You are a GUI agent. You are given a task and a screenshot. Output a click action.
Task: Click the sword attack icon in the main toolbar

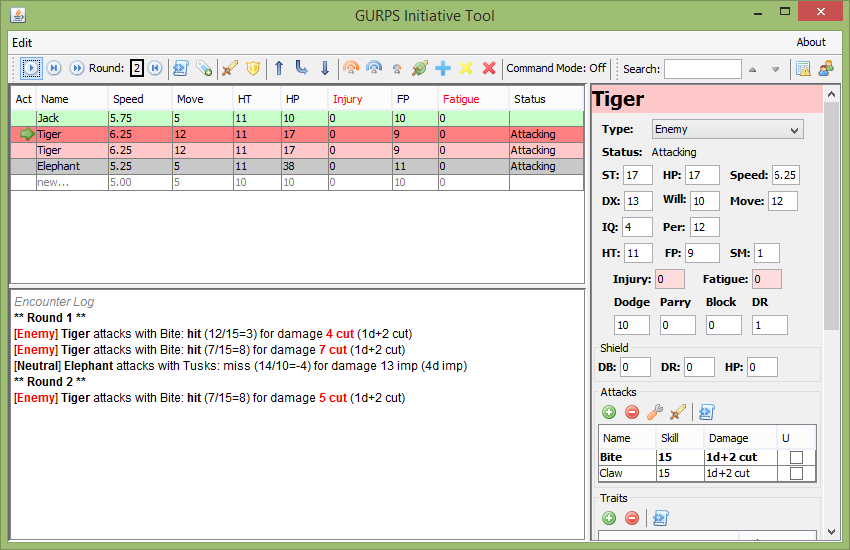(230, 68)
